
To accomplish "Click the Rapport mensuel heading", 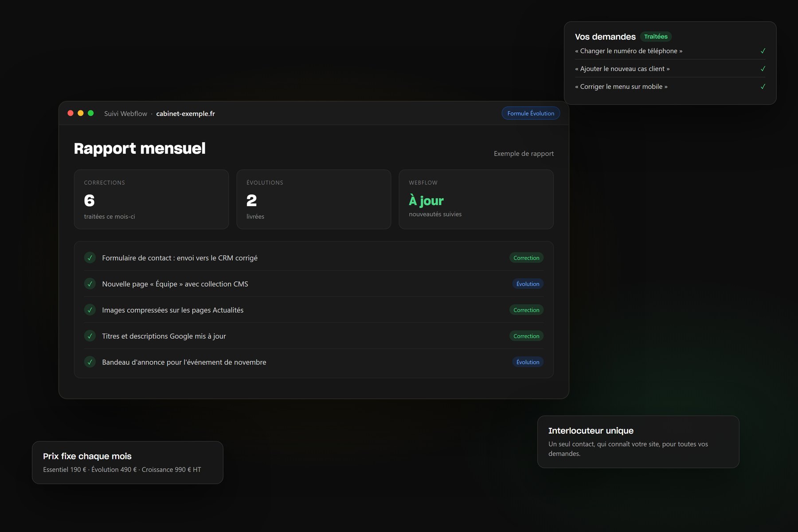I will 140,149.
